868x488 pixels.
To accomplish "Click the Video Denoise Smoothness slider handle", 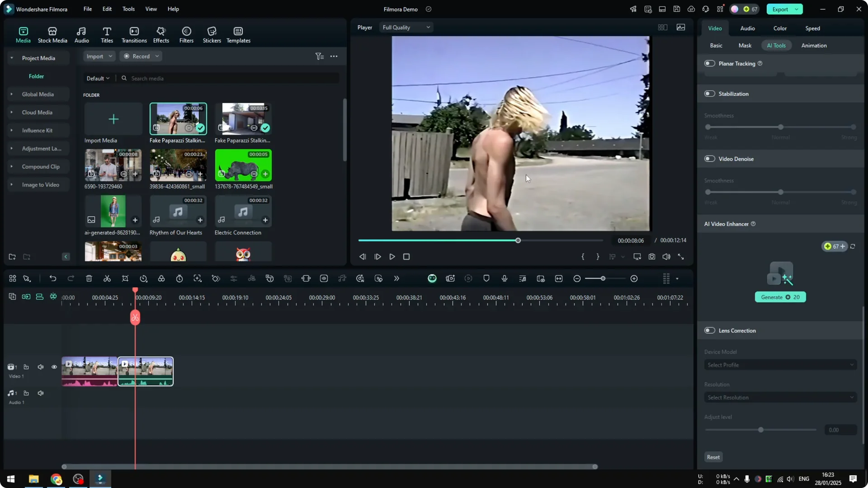I will click(780, 192).
